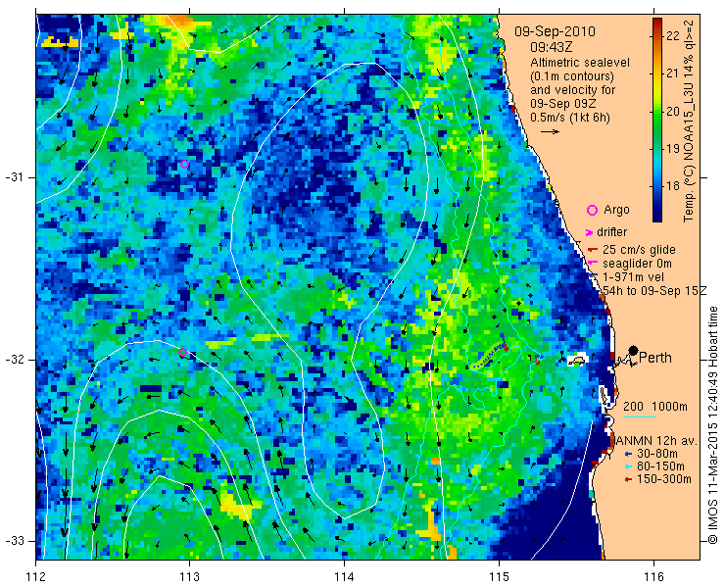Click the IMOS copyright timestamp text
The height and width of the screenshot is (588, 725).
coord(712,424)
